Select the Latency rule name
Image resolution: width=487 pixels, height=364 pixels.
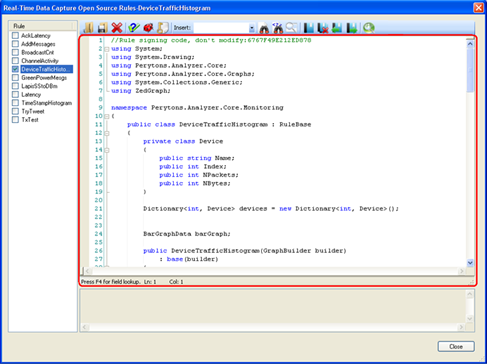[x=31, y=94]
